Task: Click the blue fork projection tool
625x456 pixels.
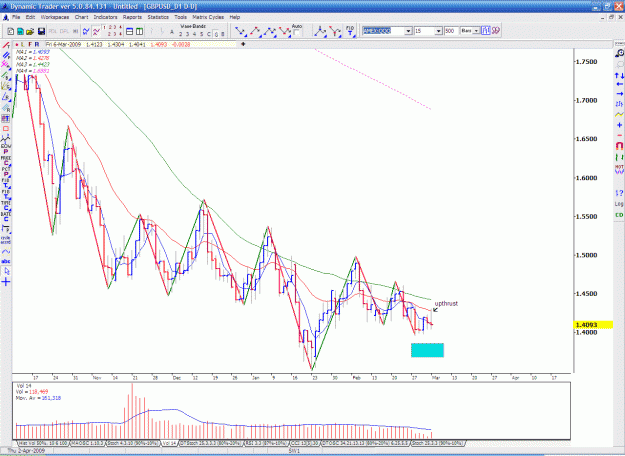Action: [x=320, y=31]
